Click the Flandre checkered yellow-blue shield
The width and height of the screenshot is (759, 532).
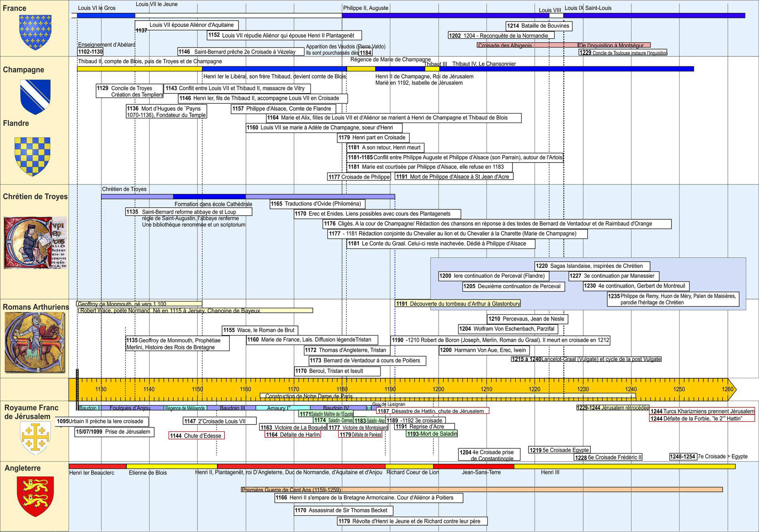[33, 157]
